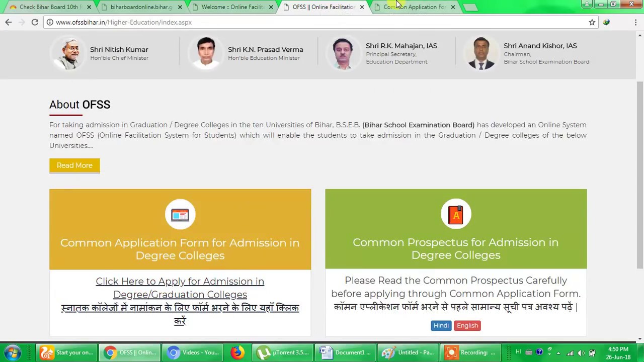Click the Shri Nitish Kumar name text

[119, 49]
